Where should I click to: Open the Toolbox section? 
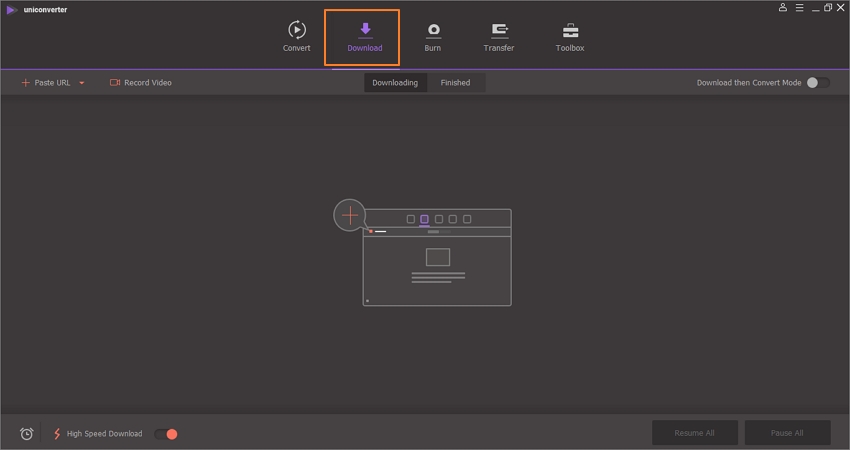click(570, 37)
